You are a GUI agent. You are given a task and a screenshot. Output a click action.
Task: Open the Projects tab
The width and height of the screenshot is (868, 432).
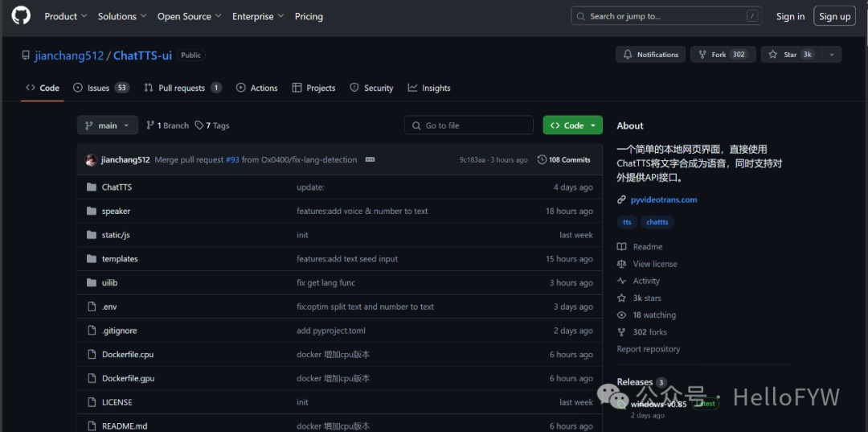click(x=314, y=88)
